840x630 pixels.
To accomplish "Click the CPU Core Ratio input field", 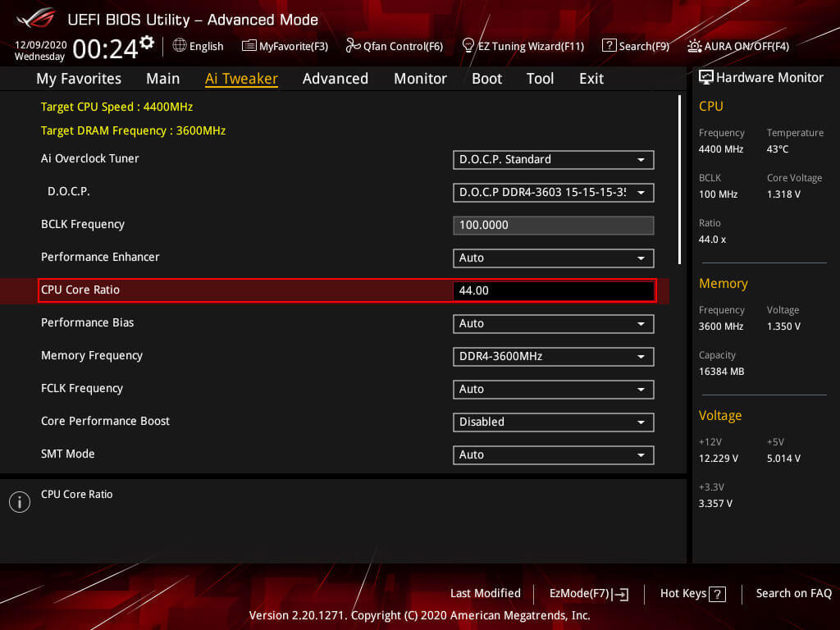I will pyautogui.click(x=554, y=291).
